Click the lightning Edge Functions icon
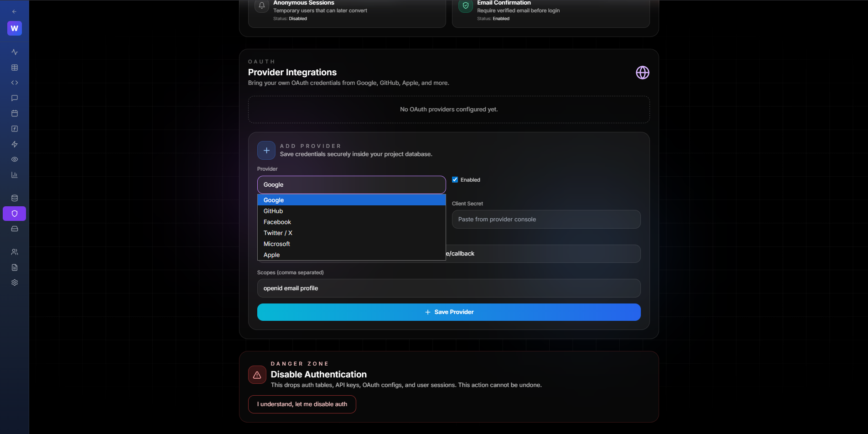Screen dimensions: 868x434 14,144
